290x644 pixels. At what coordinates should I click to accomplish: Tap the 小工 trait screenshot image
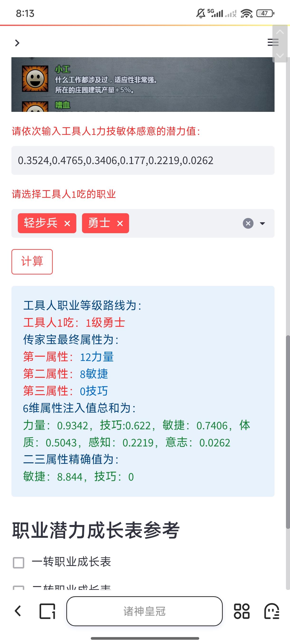click(143, 85)
